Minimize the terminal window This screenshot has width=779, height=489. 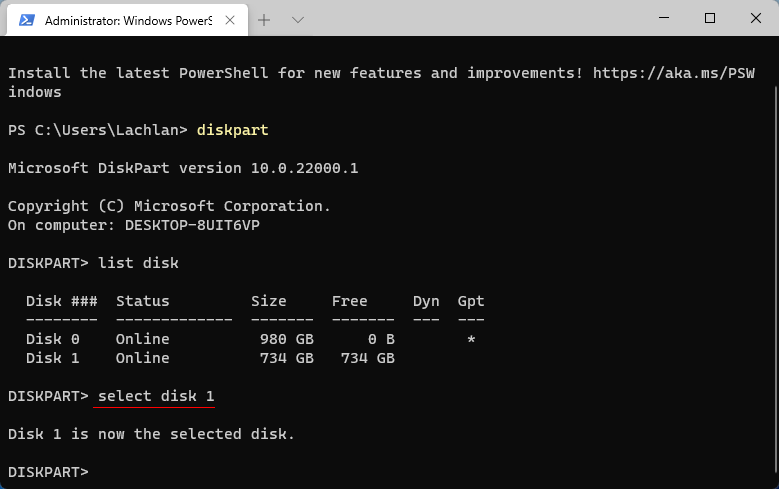663,18
